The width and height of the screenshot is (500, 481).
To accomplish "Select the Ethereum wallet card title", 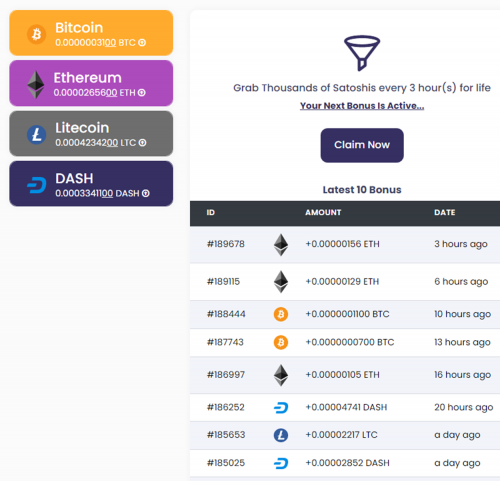I will 88,78.
